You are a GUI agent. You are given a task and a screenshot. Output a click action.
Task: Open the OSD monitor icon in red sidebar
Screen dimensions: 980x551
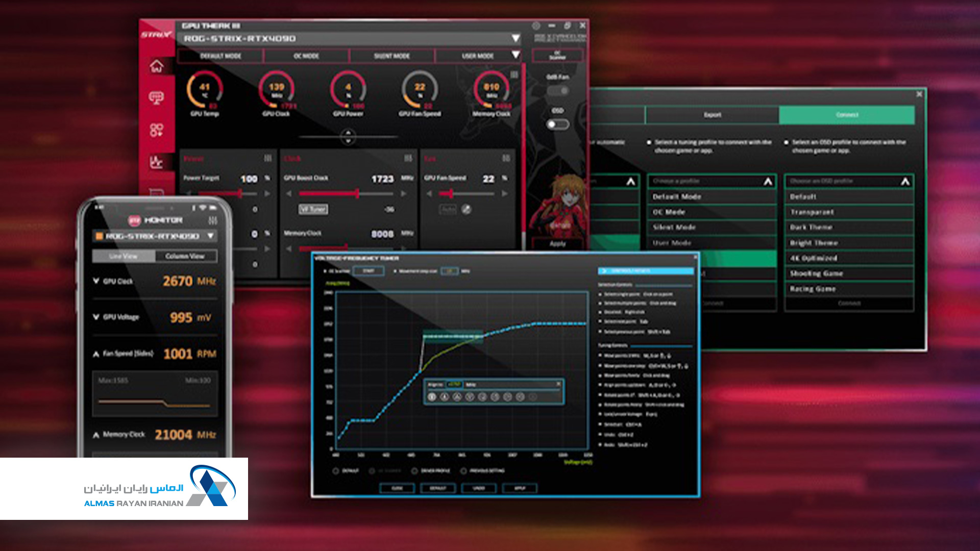pos(156,97)
